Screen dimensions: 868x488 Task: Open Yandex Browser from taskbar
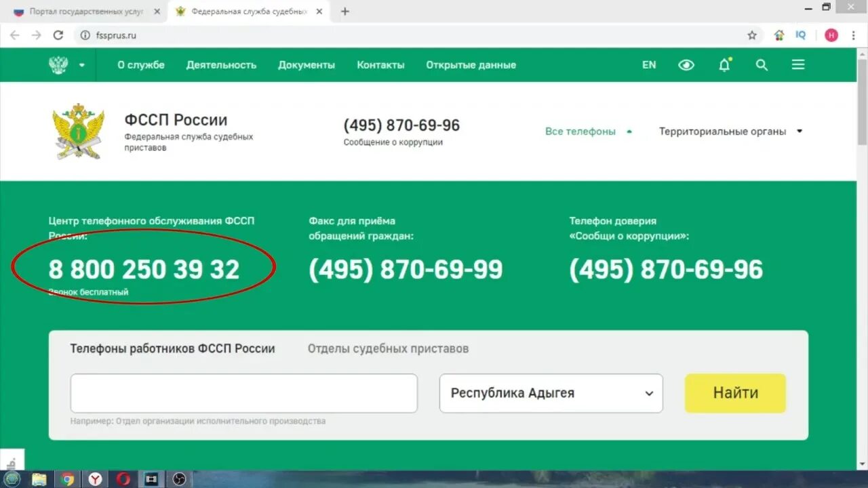tap(95, 479)
